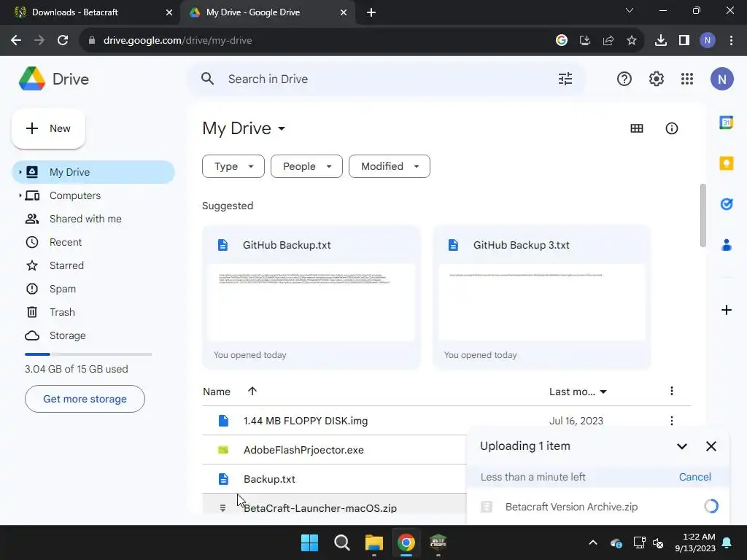Share this page icon in address bar
Viewport: 747px width, 560px height.
[608, 41]
